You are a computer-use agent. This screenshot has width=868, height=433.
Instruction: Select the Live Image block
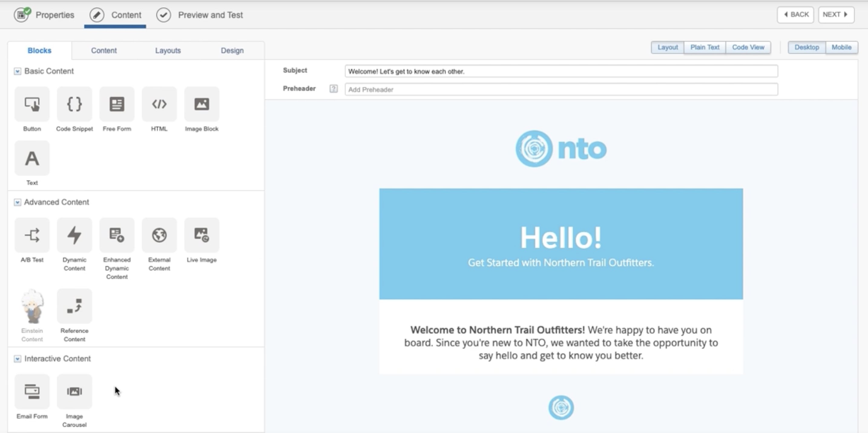click(202, 235)
